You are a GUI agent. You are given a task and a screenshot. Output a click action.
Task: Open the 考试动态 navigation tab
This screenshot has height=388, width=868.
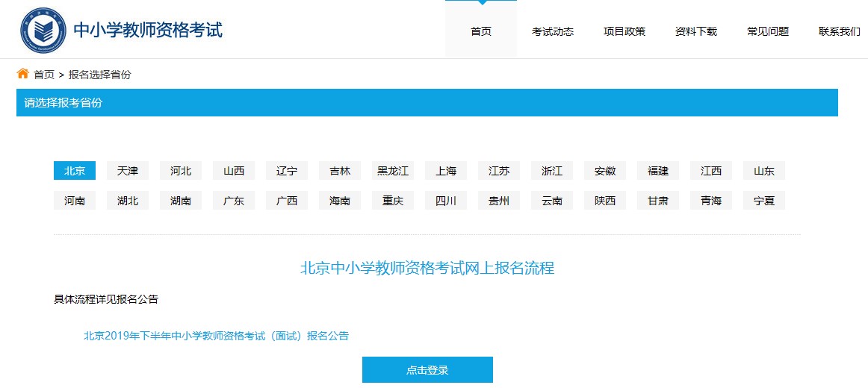(x=553, y=31)
